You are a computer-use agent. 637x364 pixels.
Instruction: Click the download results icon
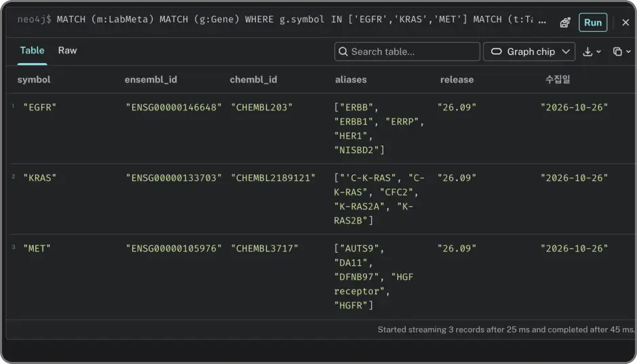pos(587,52)
